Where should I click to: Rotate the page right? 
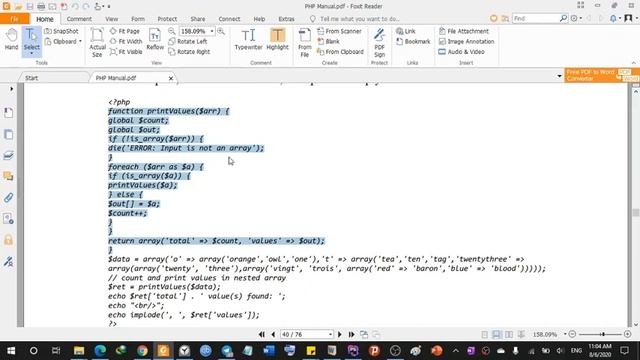coord(189,52)
